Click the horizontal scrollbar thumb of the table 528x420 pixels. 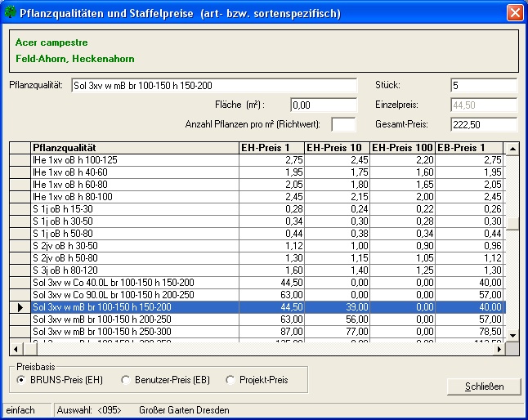pyautogui.click(x=30, y=350)
